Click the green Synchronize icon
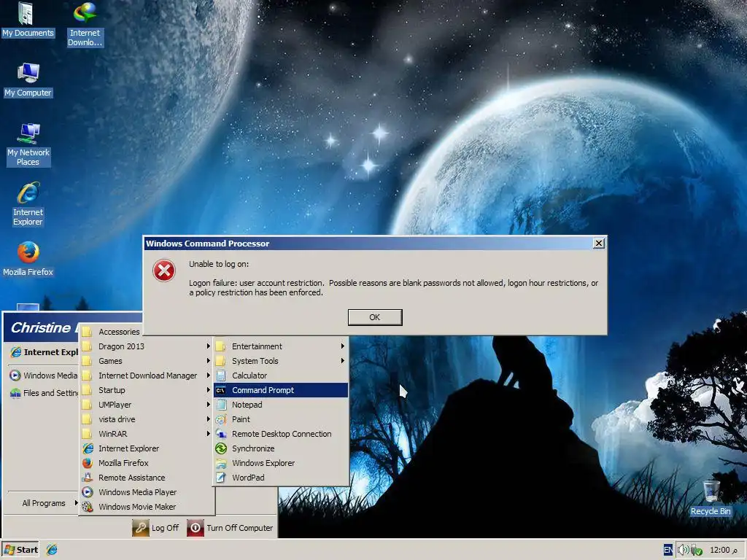747x560 pixels. click(x=220, y=448)
